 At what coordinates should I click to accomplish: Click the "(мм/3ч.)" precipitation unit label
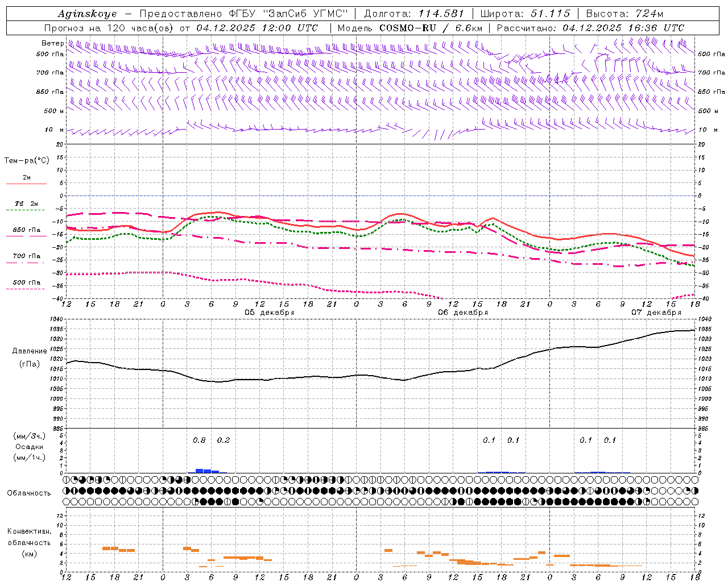click(x=30, y=436)
